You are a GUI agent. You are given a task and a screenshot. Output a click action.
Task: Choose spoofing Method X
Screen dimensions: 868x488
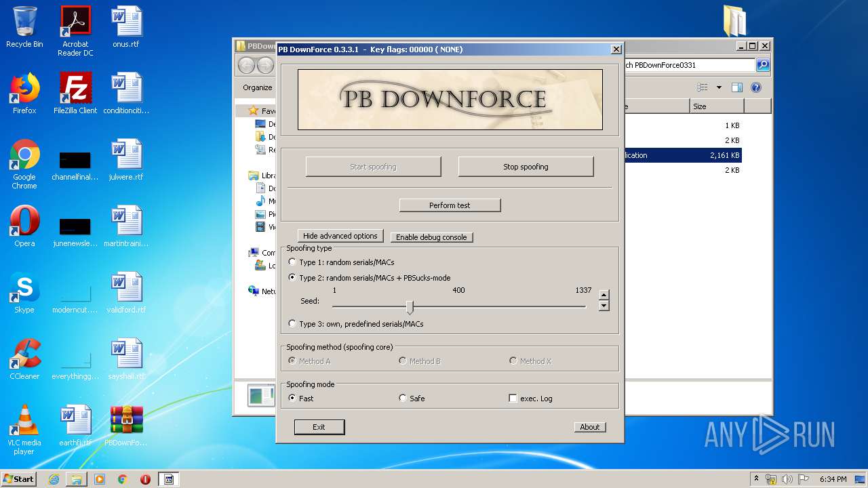tap(513, 361)
